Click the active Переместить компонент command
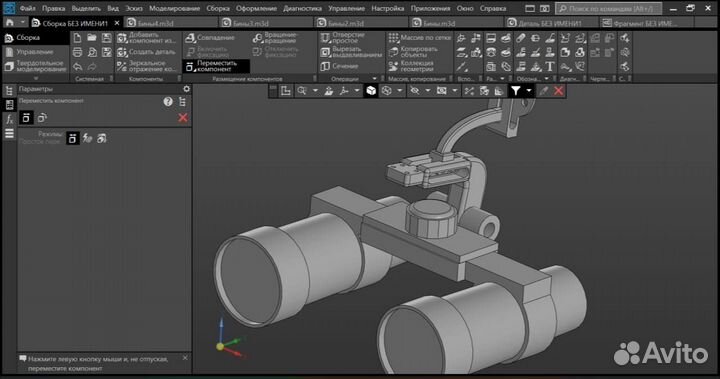The image size is (720, 379). (x=217, y=66)
